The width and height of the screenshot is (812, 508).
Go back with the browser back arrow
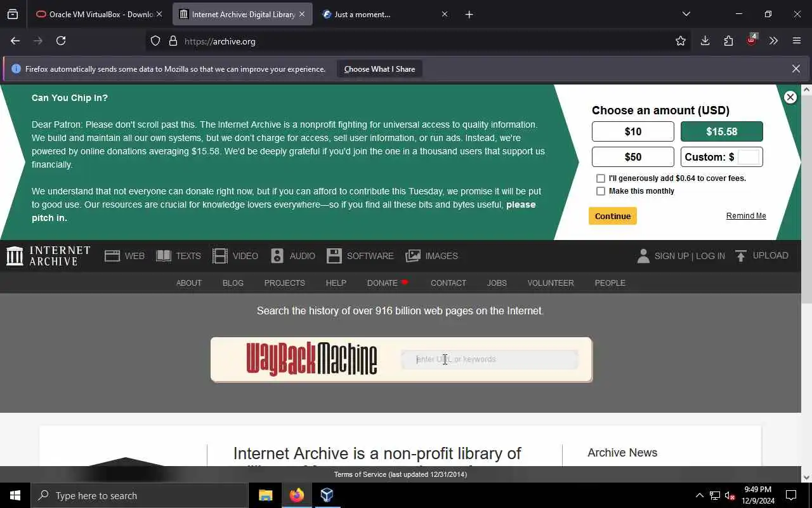(15, 41)
